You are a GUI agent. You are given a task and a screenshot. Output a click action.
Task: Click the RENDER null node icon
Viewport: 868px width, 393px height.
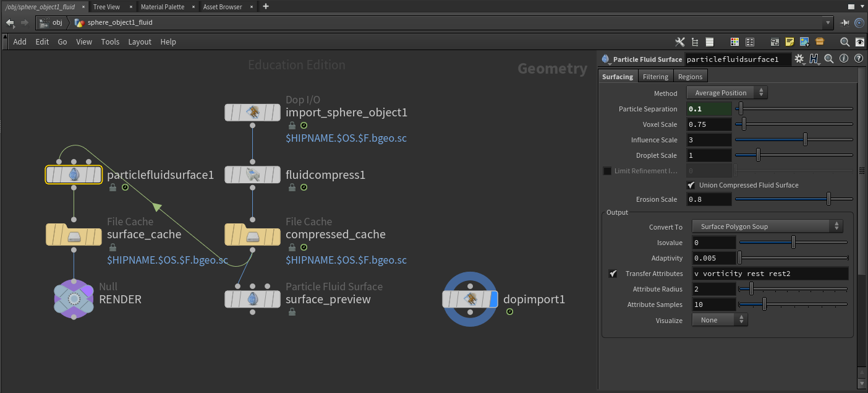74,300
